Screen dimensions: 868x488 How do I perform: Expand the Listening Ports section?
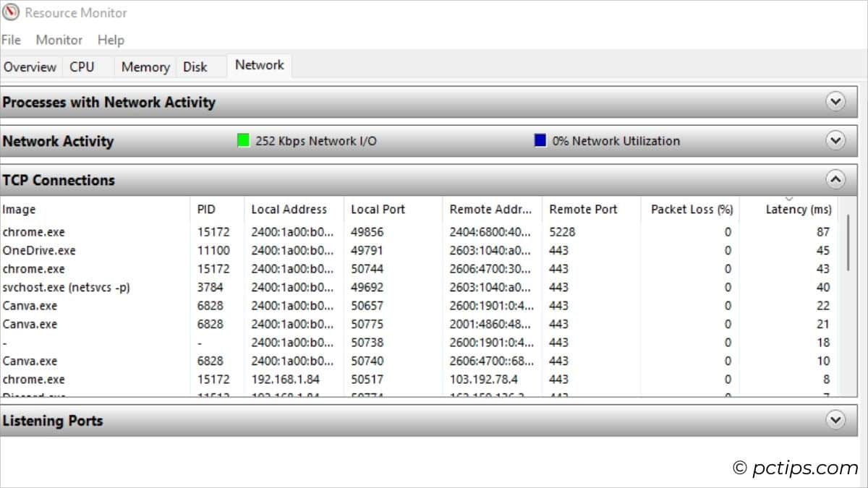coord(834,419)
